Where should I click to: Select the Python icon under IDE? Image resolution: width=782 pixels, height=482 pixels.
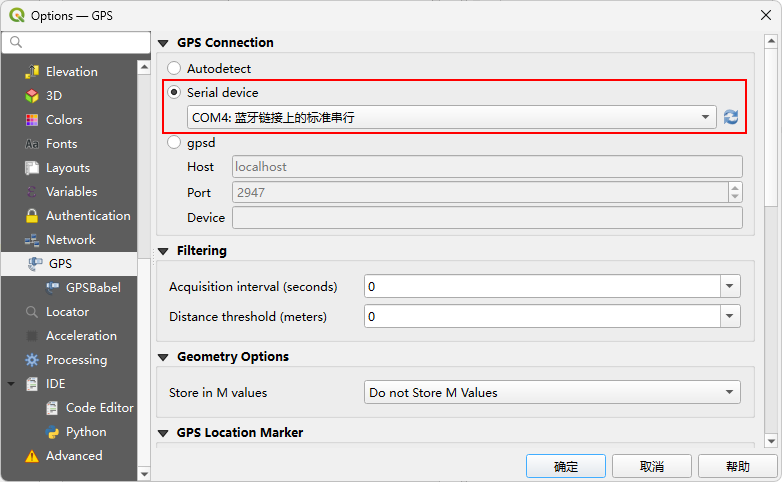click(52, 432)
